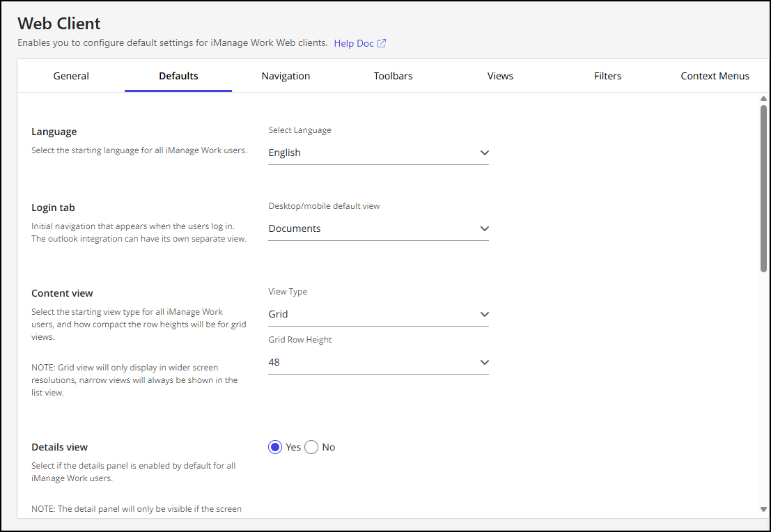771x532 pixels.
Task: Click the vertical scrollbar thumb
Action: point(763,188)
